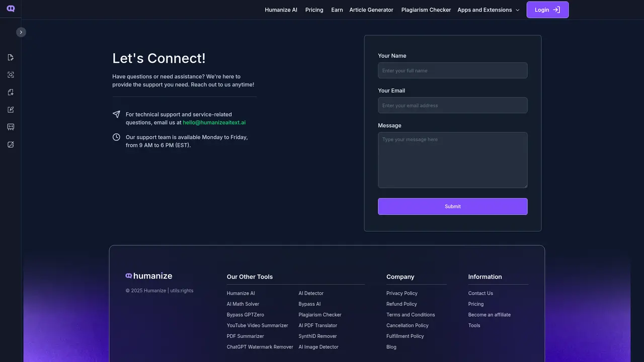Screen dimensions: 644x362
Task: Open the Become an affiliate link
Action: tap(490, 315)
